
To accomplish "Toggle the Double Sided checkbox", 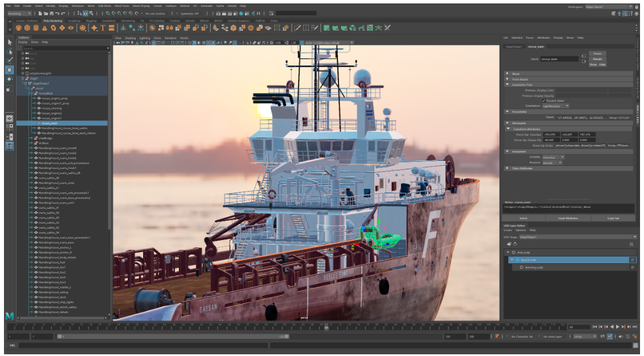I will pos(543,101).
